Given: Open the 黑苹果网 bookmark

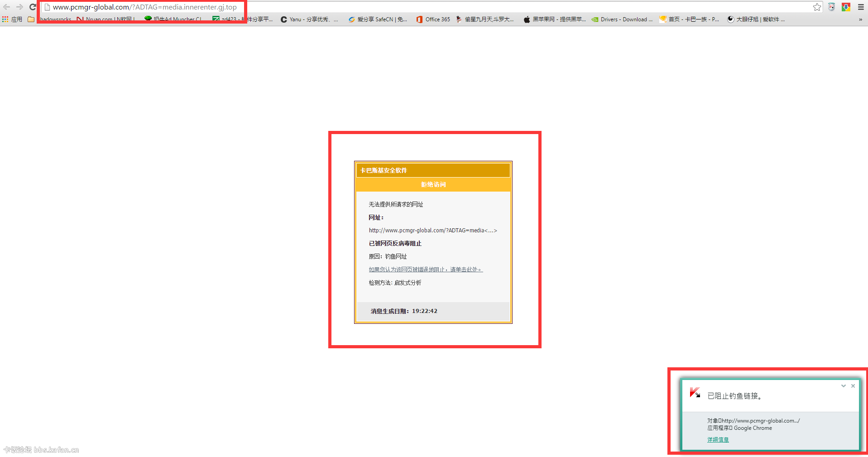Looking at the screenshot, I should [554, 19].
